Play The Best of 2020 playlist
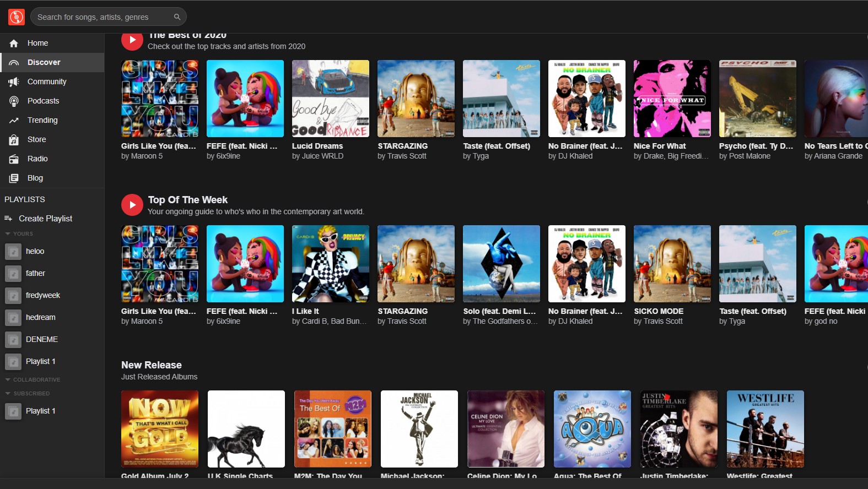Viewport: 868px width, 489px height. pos(132,40)
